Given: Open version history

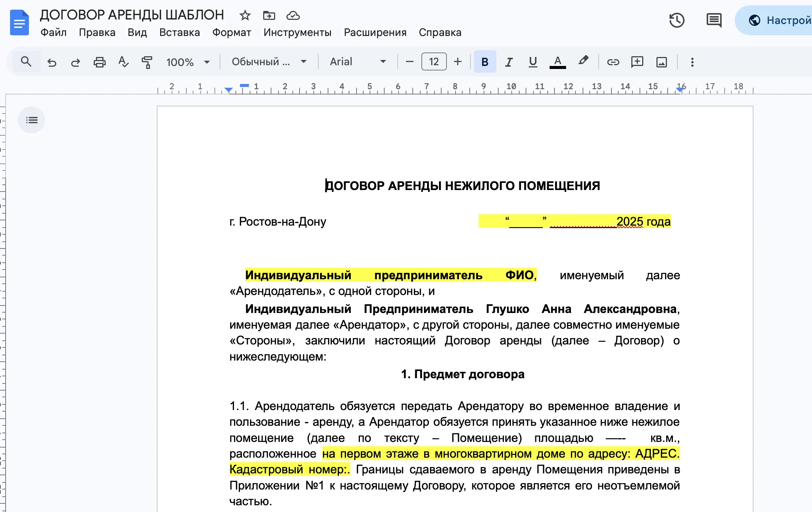Looking at the screenshot, I should coord(677,20).
